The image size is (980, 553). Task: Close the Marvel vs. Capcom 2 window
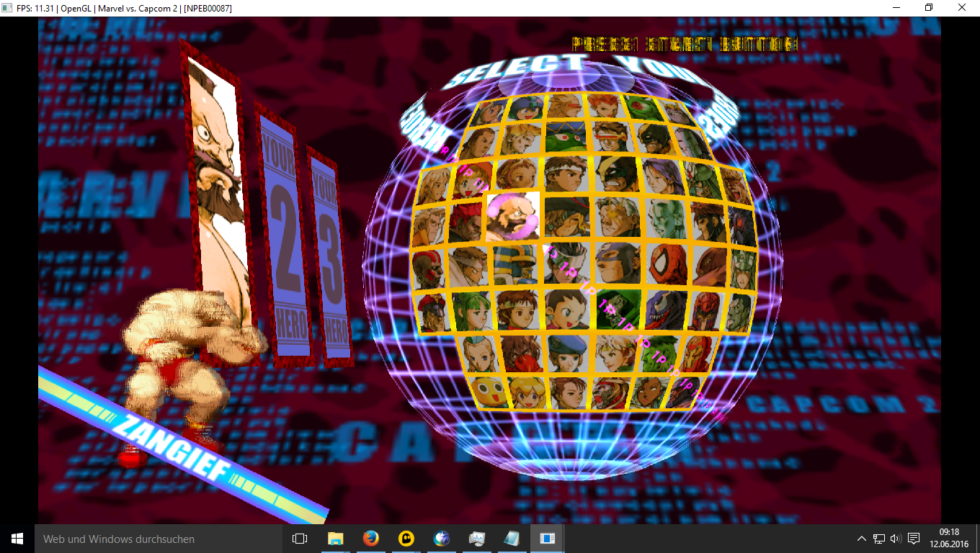962,8
